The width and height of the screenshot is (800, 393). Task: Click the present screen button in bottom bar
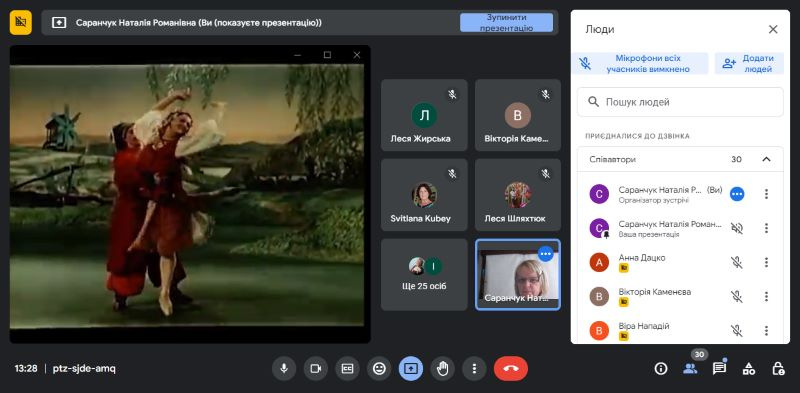411,369
